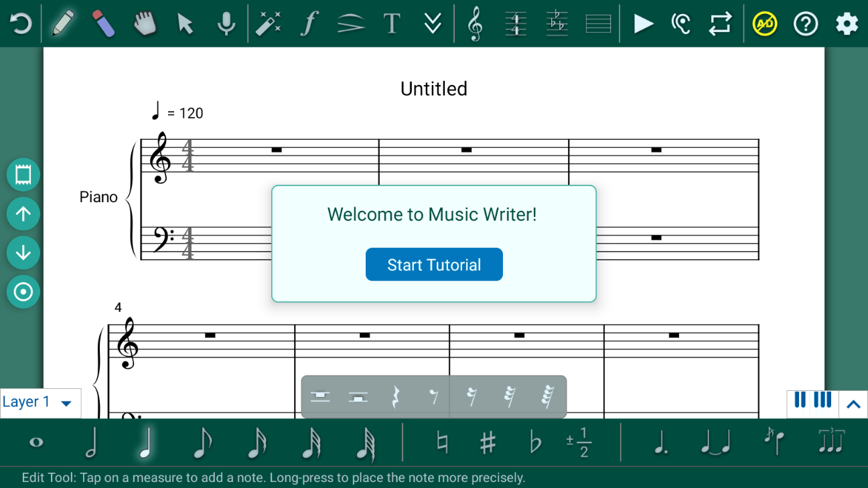The height and width of the screenshot is (488, 868).
Task: Select the eighth note duration
Action: [202, 442]
